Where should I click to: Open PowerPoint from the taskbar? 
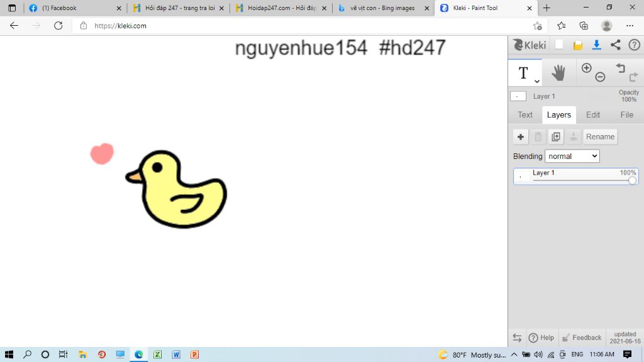(x=195, y=354)
